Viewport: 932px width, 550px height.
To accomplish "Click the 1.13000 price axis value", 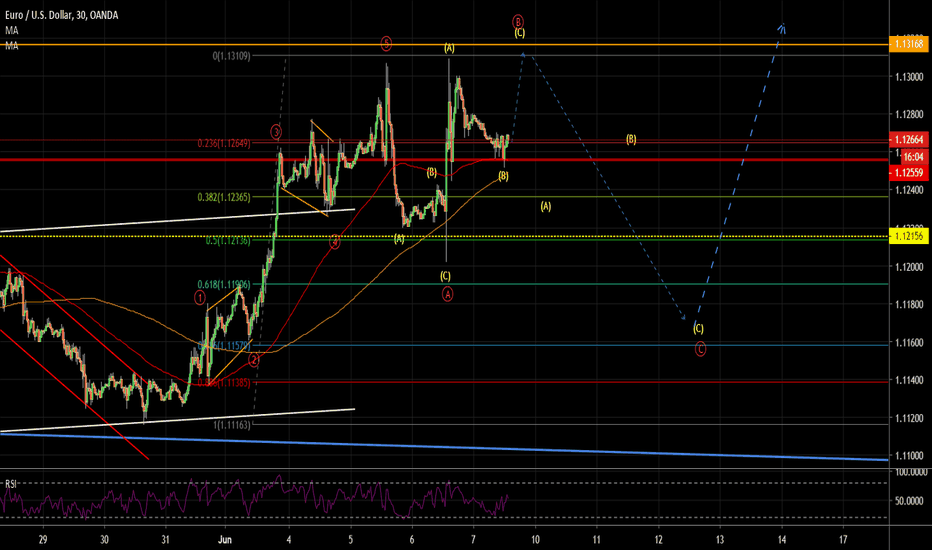I will (909, 77).
